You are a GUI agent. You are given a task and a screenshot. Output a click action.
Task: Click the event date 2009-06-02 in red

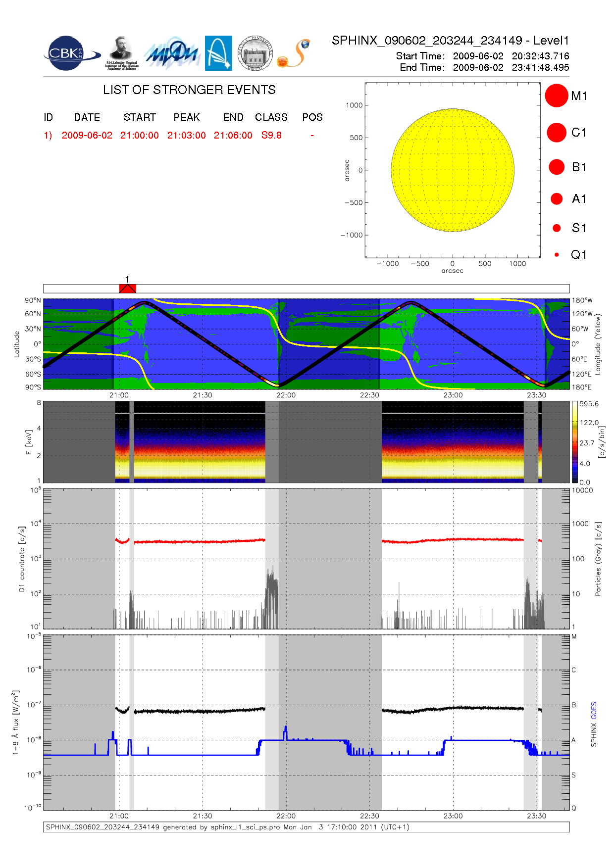[x=87, y=135]
